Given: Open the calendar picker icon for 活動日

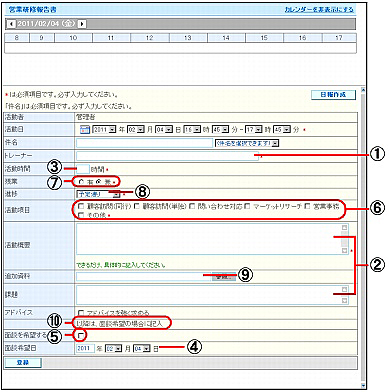Looking at the screenshot, I should point(85,129).
